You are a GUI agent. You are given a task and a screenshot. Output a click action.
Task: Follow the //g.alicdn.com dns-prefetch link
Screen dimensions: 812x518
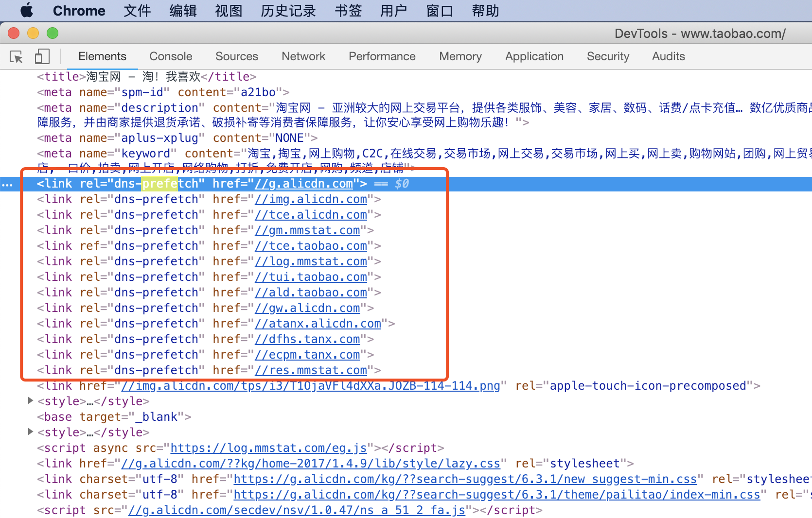(304, 184)
